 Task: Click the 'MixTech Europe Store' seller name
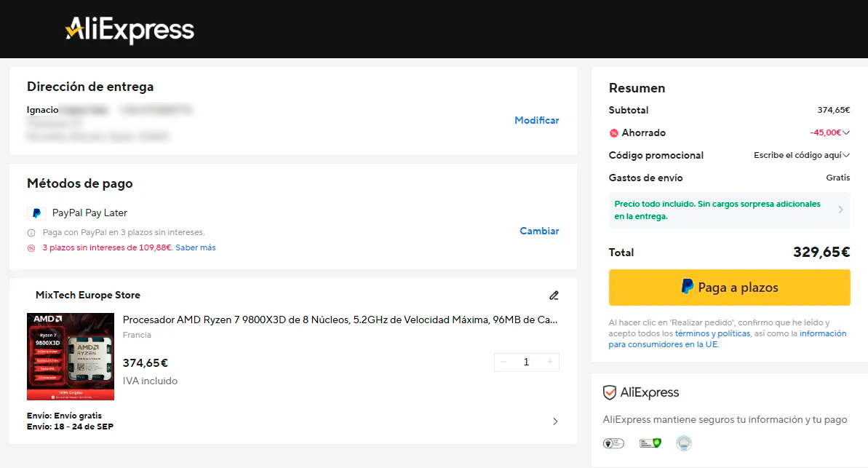tap(88, 296)
